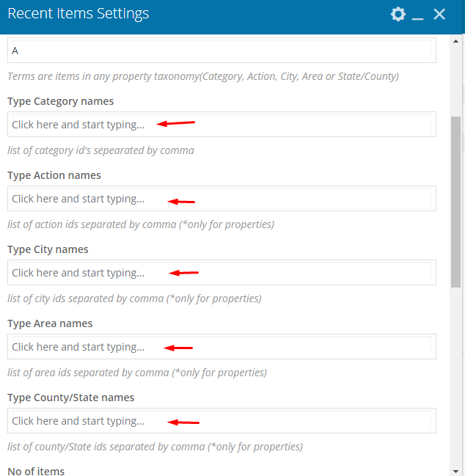
Task: Click the "Type Action names" label
Action: point(54,175)
